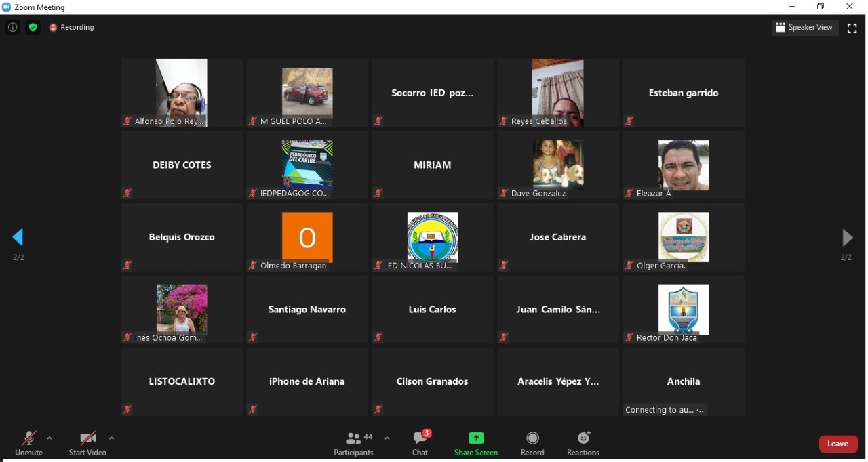
Task: Go to previous gallery page with left arrow
Action: coord(18,238)
